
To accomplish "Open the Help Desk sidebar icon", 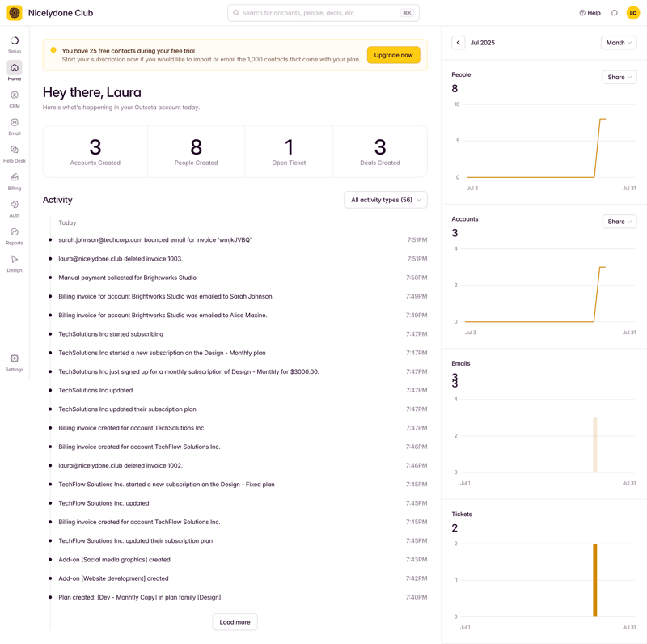I will [14, 149].
